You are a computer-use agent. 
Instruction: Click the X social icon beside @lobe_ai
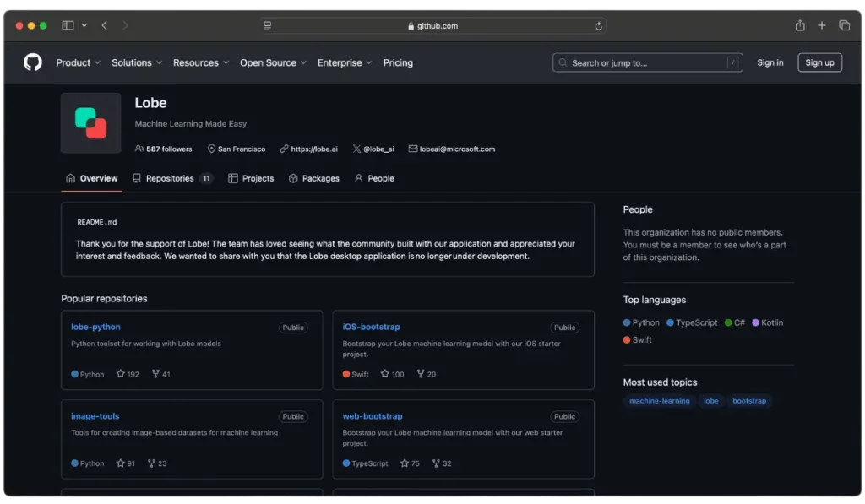point(357,149)
